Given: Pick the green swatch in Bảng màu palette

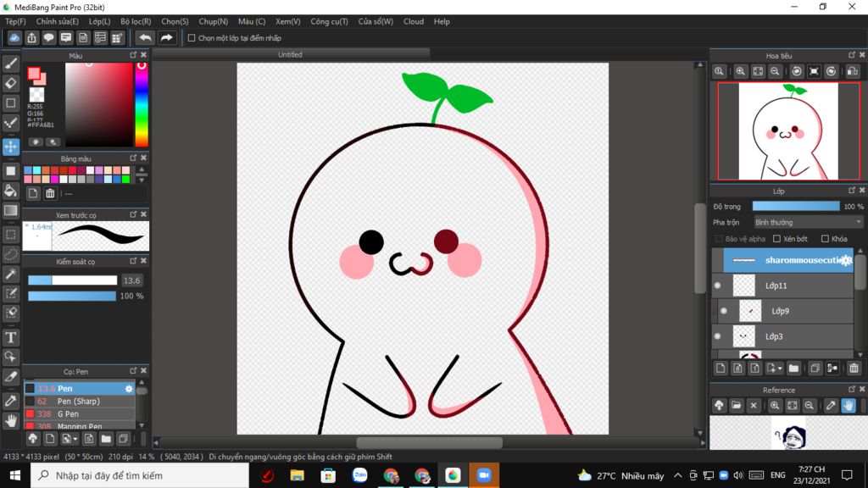Looking at the screenshot, I should pyautogui.click(x=125, y=180).
